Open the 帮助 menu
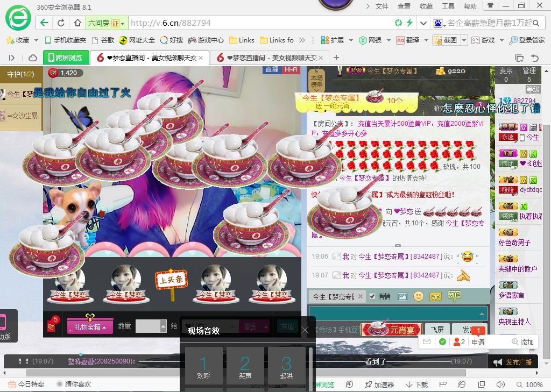Screen dimensions: 551x392 470,6
